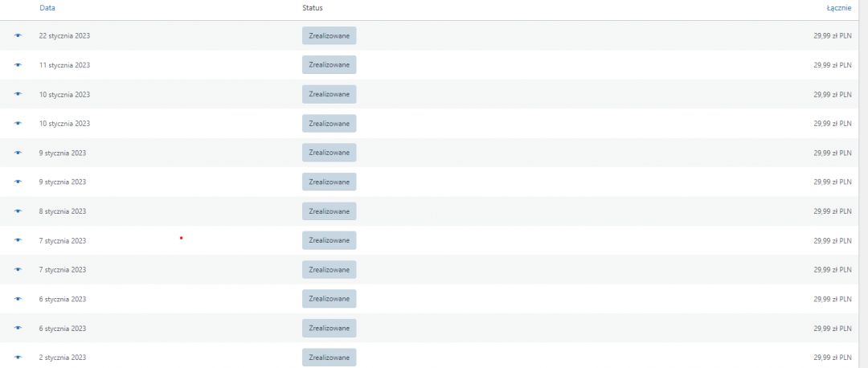The height and width of the screenshot is (368, 868).
Task: Preview the 11 stycznia 2023 order via eye icon
Action: (x=18, y=65)
